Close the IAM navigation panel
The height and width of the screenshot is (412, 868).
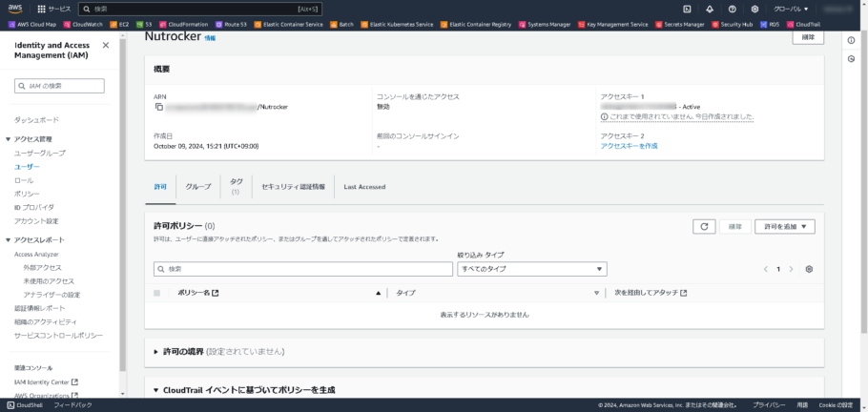point(106,45)
